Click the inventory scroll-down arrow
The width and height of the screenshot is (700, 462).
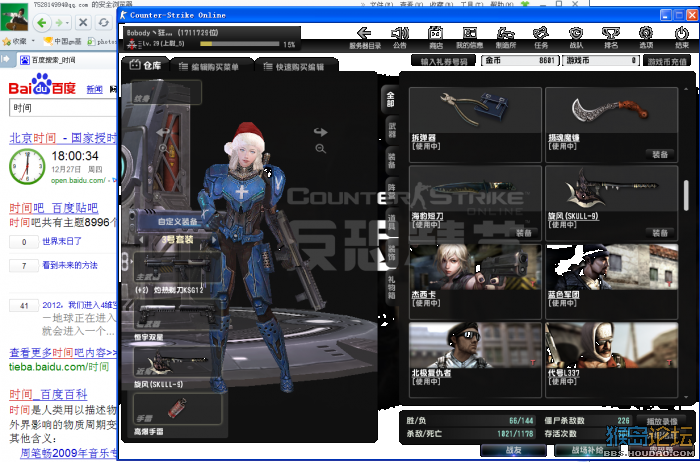click(x=686, y=396)
